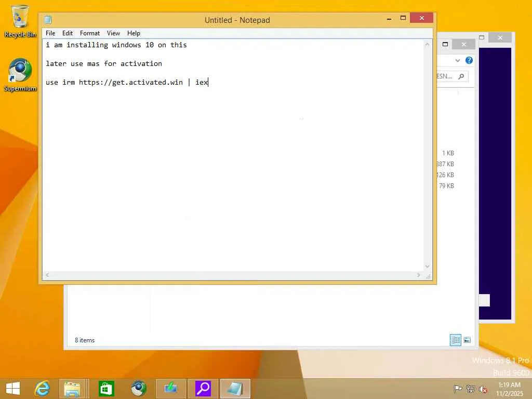Select the Notepad taskbar button
The image size is (532, 399).
point(235,389)
